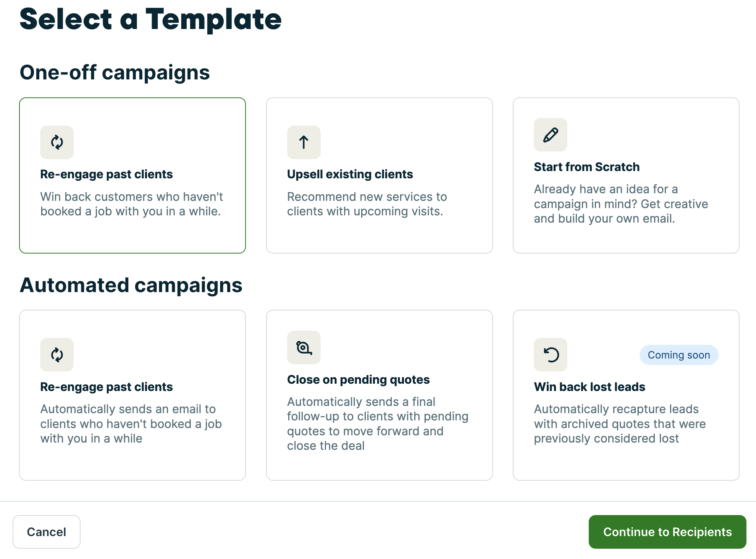Choose the Upsell existing clients template title

pos(350,174)
